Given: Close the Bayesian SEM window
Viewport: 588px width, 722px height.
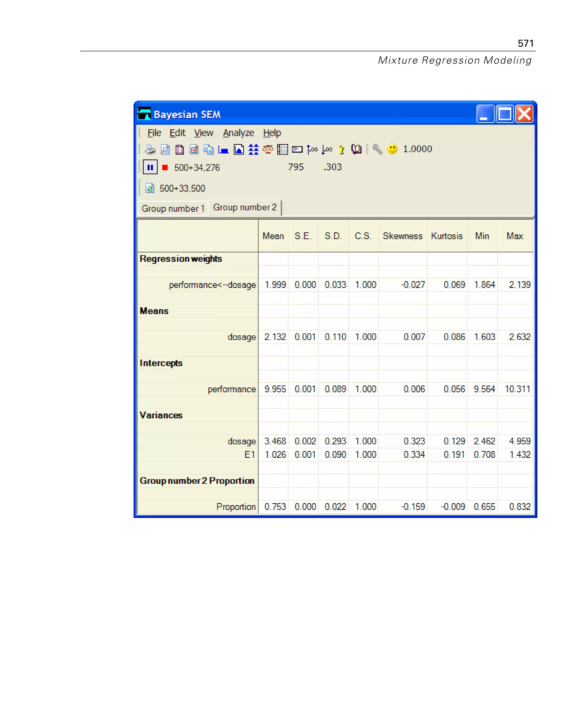Looking at the screenshot, I should click(524, 113).
